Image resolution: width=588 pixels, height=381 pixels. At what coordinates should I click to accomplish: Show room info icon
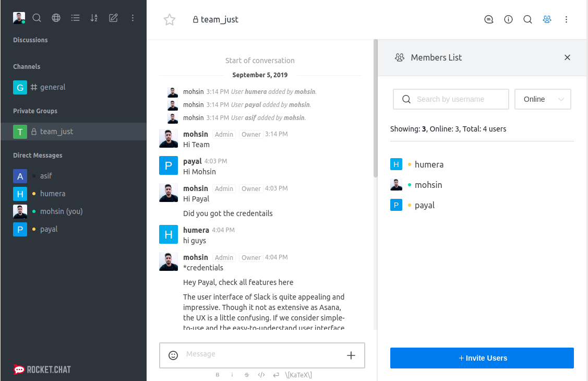(x=508, y=20)
